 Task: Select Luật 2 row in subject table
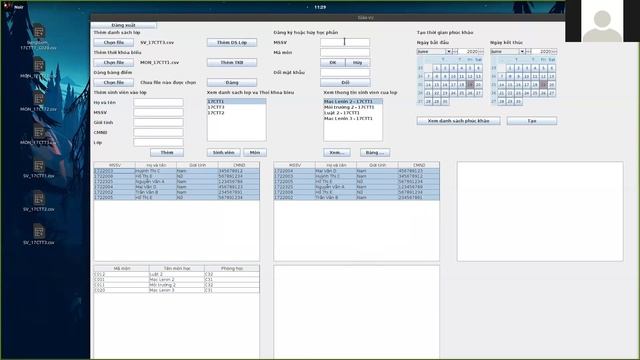click(177, 274)
